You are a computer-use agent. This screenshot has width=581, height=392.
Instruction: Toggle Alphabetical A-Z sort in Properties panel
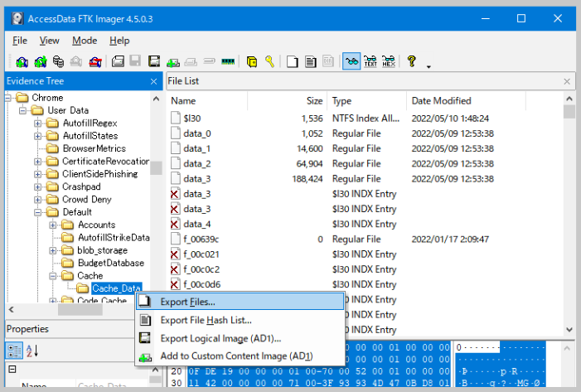coord(32,351)
